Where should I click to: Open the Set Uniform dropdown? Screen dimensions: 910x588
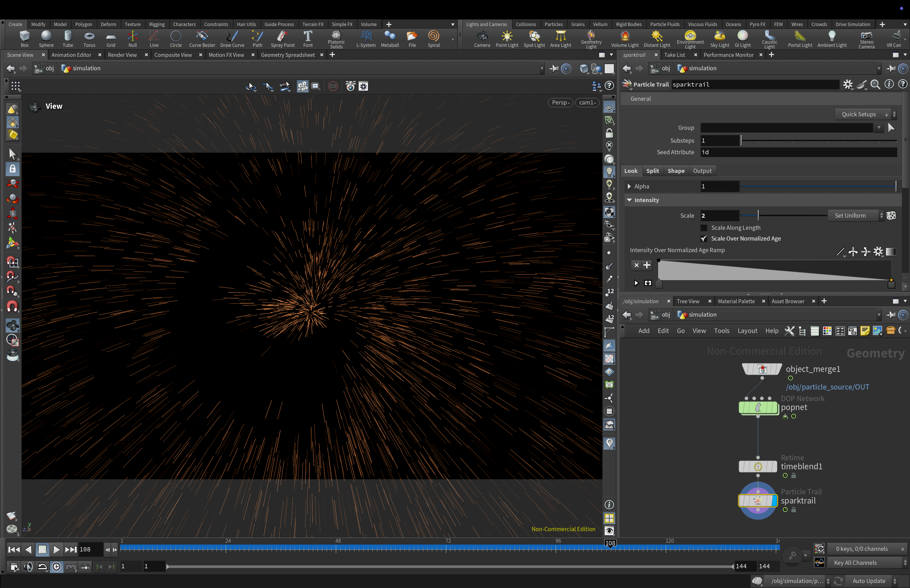tap(855, 216)
